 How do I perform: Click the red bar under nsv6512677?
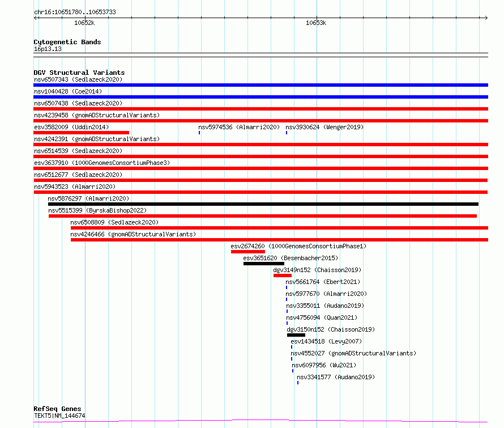tap(260, 180)
